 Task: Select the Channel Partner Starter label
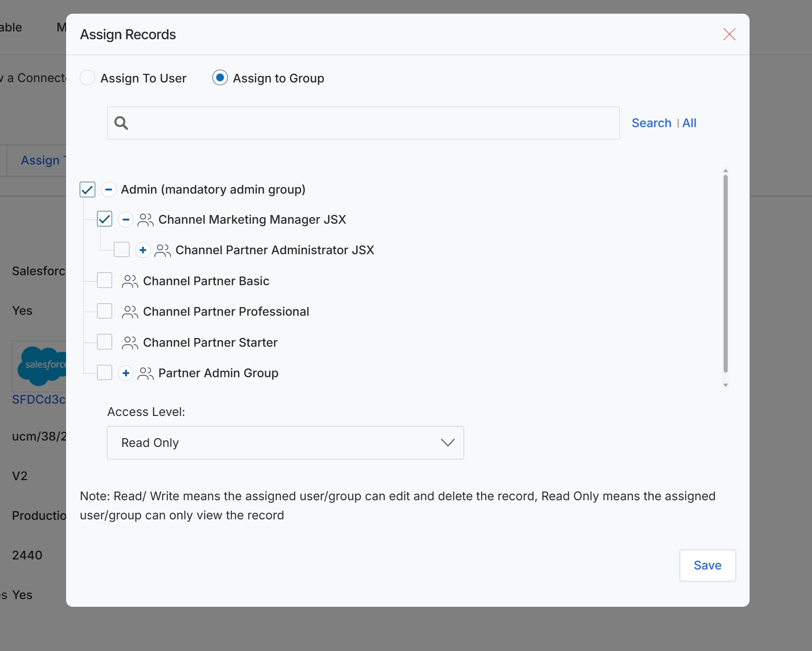[x=210, y=343]
